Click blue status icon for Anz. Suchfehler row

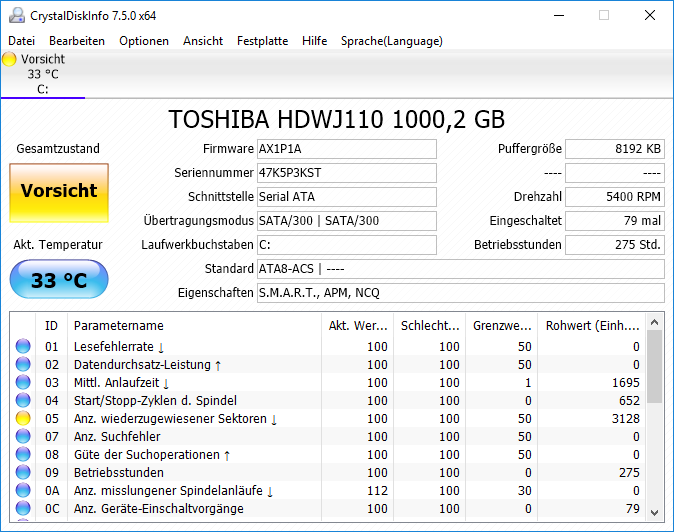tap(23, 437)
